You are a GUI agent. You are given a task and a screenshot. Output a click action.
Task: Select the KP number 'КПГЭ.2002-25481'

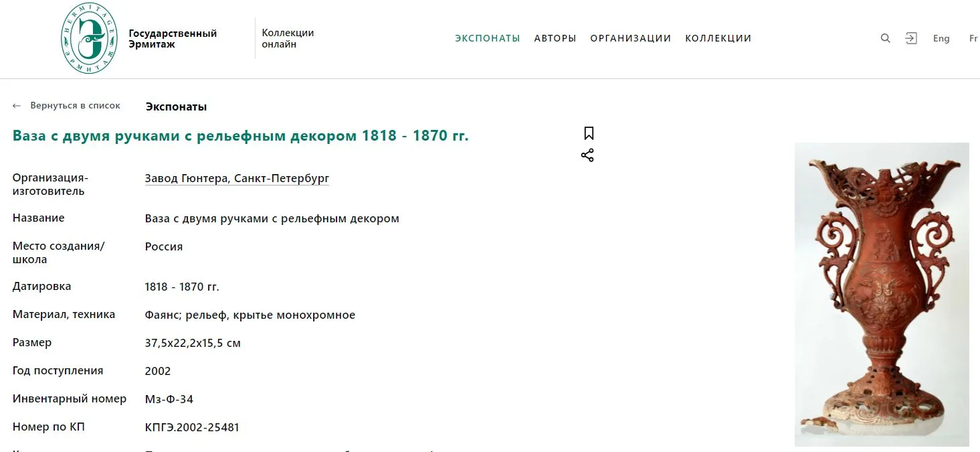tap(192, 427)
